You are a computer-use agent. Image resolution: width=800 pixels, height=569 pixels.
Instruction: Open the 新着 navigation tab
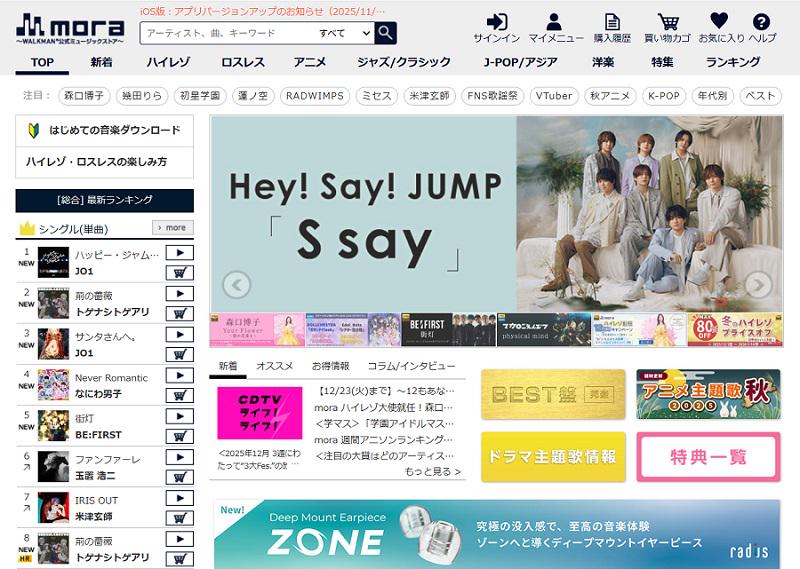101,62
